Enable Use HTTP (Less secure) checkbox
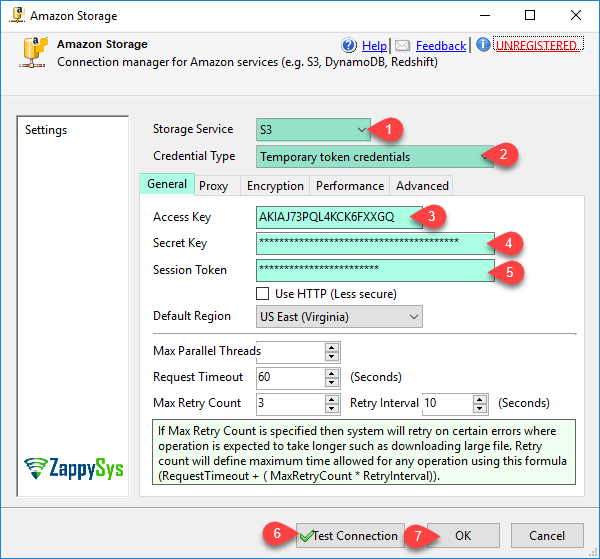The height and width of the screenshot is (559, 600). 262,294
